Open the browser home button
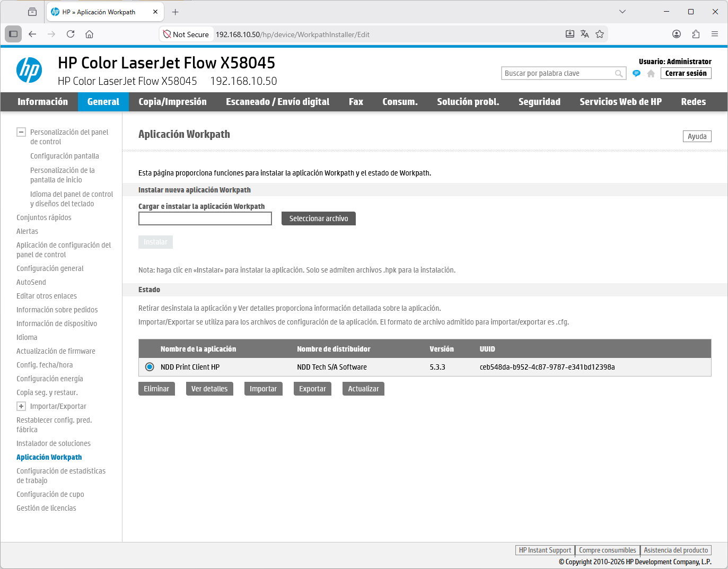 click(90, 34)
